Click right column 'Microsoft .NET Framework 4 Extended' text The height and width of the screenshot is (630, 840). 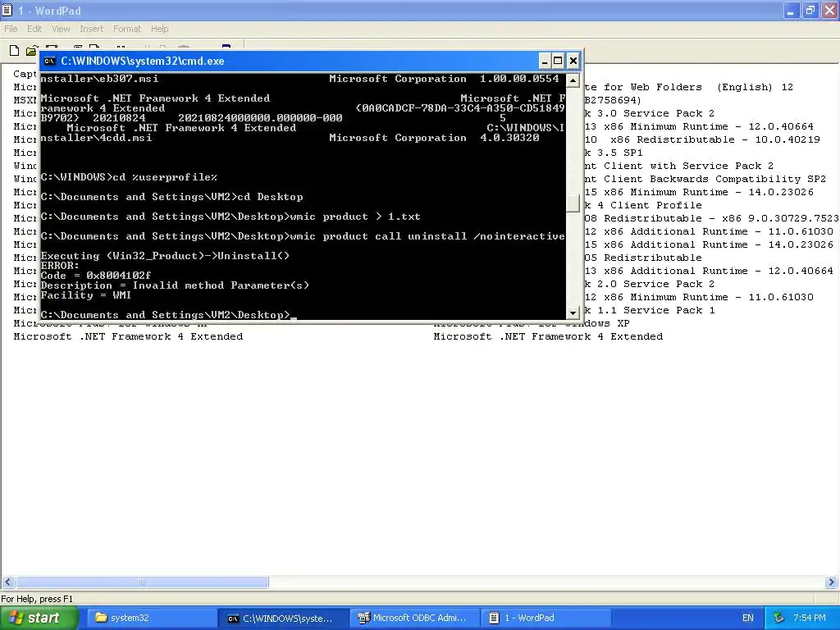(548, 336)
